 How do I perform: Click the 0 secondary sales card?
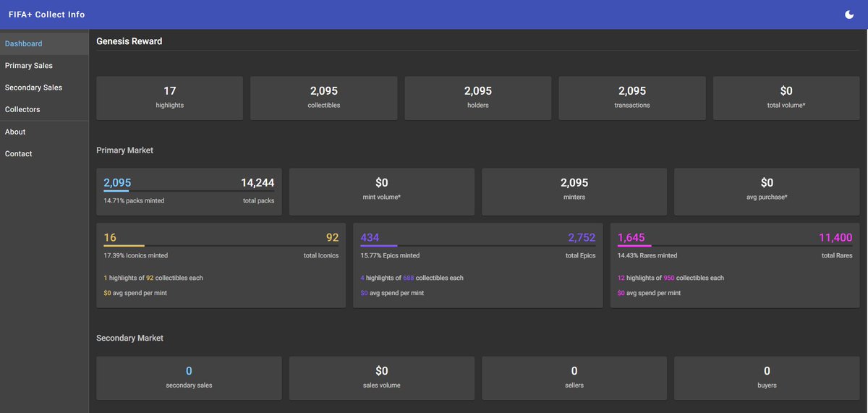(x=189, y=378)
